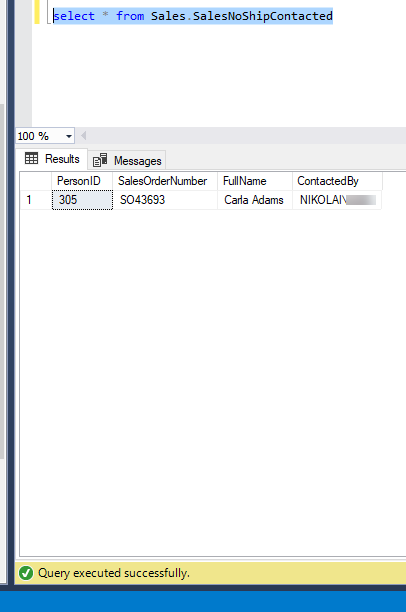Image resolution: width=406 pixels, height=612 pixels.
Task: Select the Carla Adams cell
Action: [x=255, y=200]
